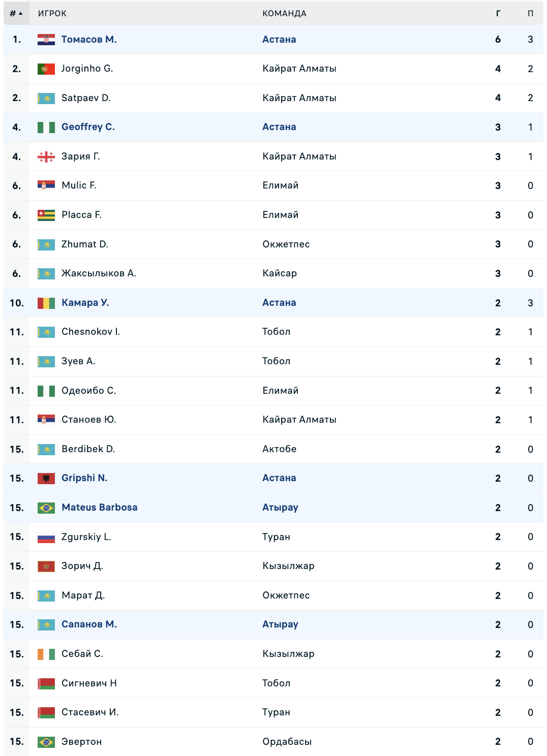
Task: Open player profile of Томасов М.
Action: (x=89, y=40)
